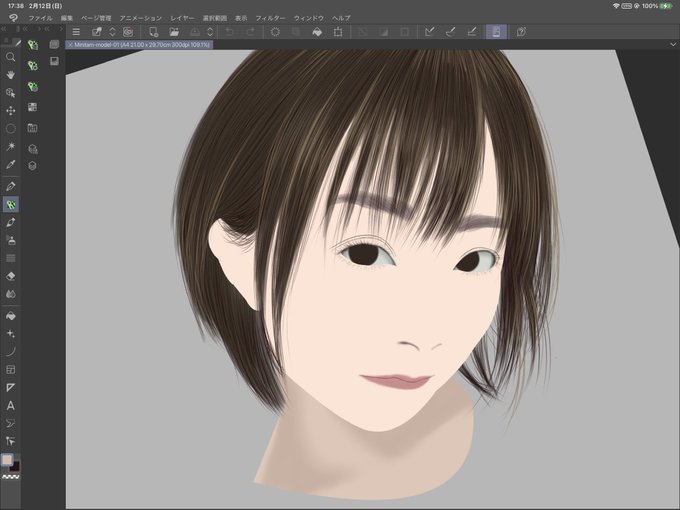Toggle the highlighted touch gesture button
This screenshot has height=510, width=680.
(x=496, y=32)
